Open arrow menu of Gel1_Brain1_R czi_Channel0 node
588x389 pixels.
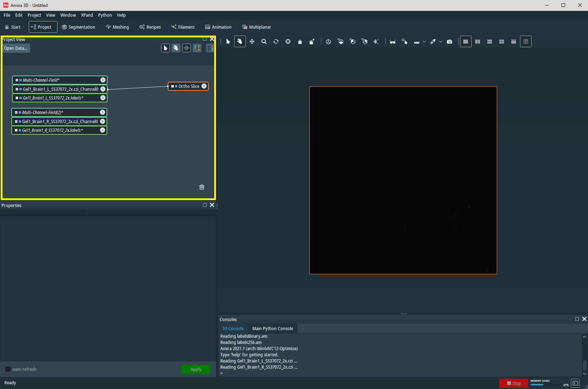coord(103,121)
